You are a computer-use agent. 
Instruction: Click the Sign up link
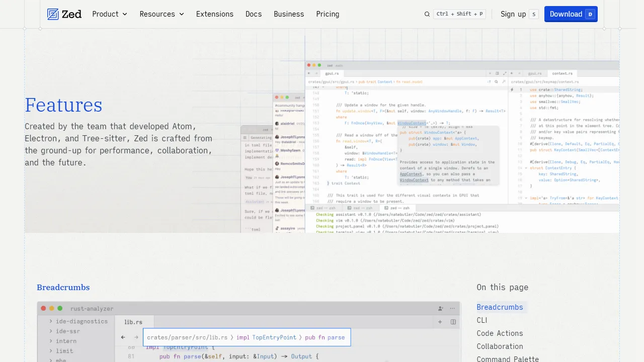click(513, 14)
